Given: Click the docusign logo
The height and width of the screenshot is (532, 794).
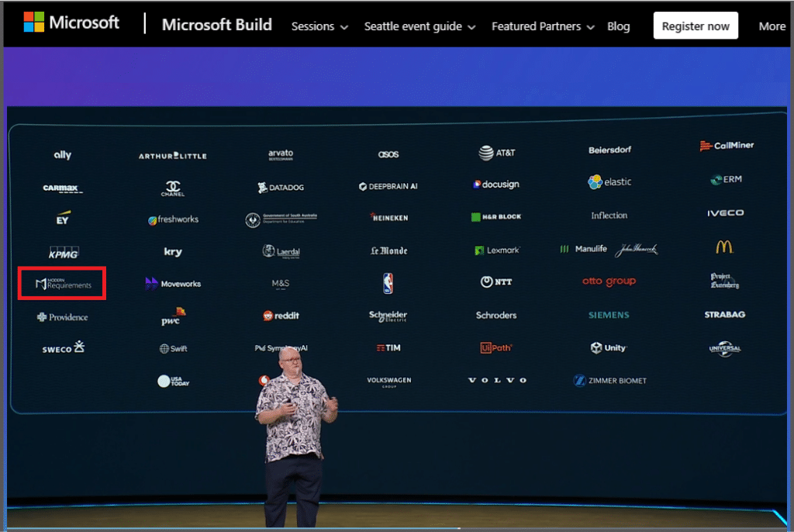Looking at the screenshot, I should (496, 185).
